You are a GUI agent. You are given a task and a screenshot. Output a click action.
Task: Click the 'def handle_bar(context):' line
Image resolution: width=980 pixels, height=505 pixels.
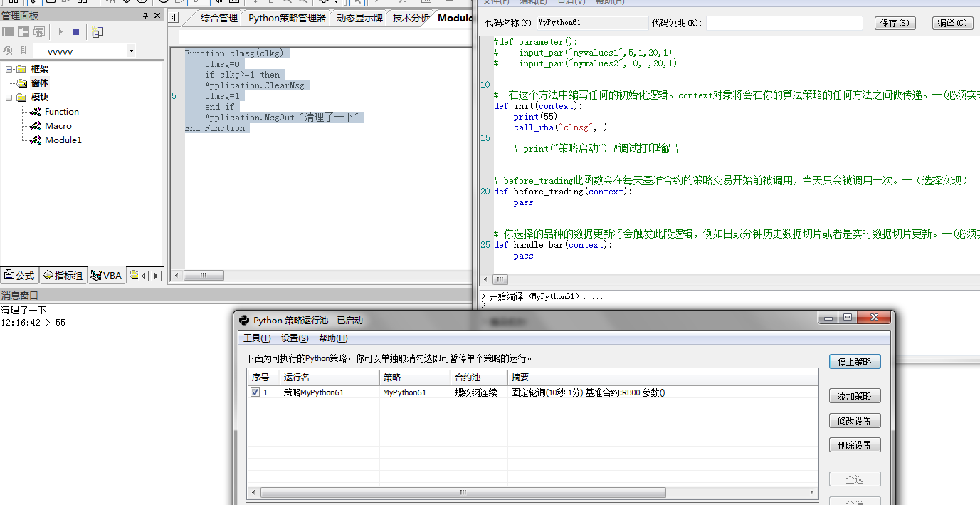553,245
